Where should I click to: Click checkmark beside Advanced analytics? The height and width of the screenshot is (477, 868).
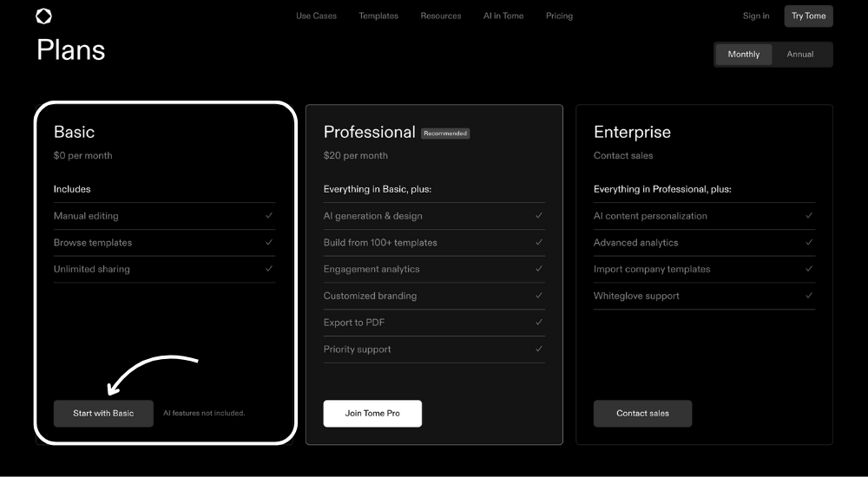coord(809,243)
